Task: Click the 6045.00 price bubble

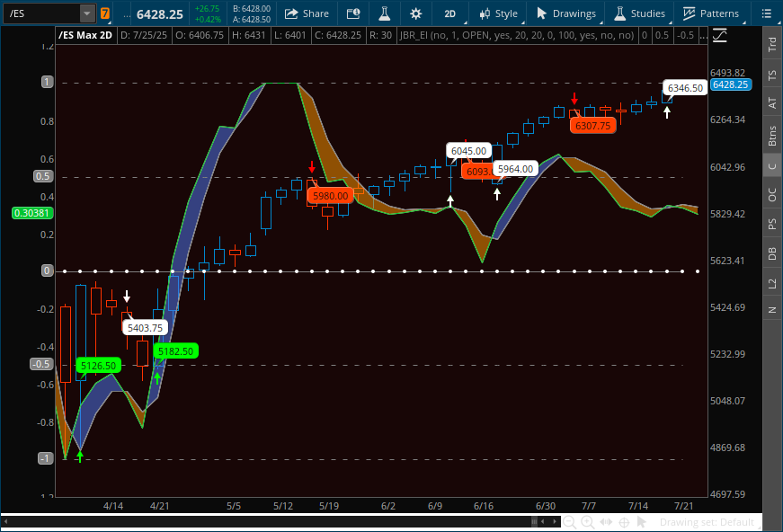Action: coord(468,151)
